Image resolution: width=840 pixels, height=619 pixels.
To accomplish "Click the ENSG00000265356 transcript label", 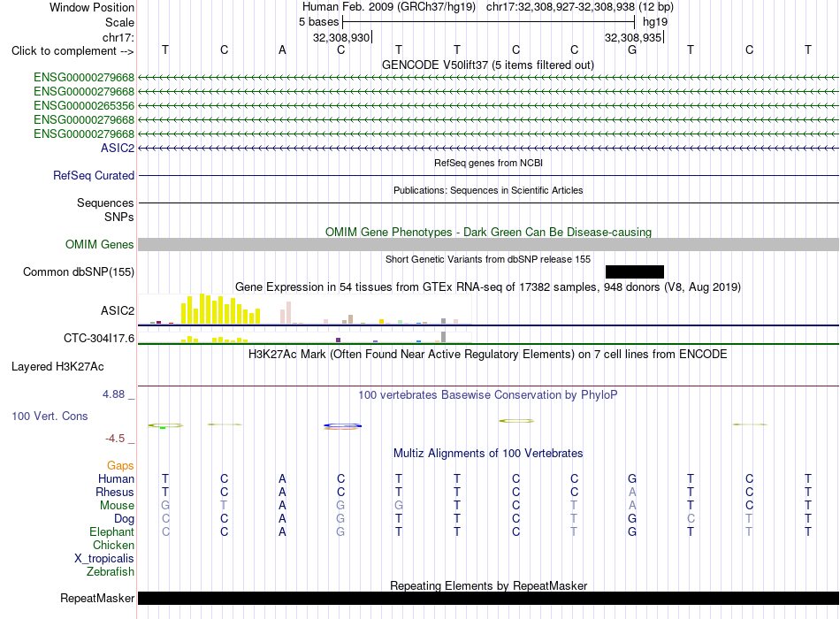I will point(84,105).
